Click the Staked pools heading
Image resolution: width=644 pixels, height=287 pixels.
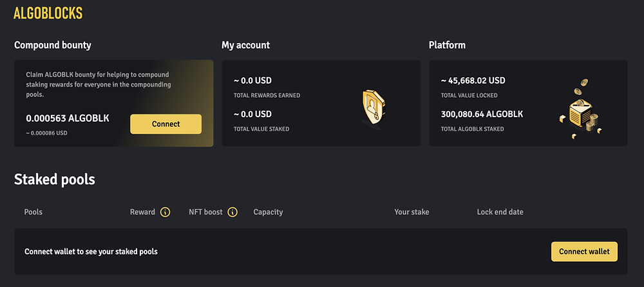coord(55,180)
